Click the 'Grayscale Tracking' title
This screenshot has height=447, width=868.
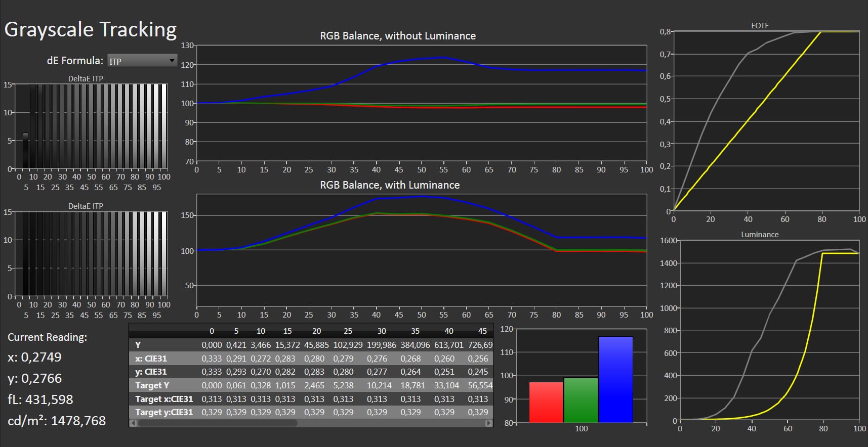[91, 30]
